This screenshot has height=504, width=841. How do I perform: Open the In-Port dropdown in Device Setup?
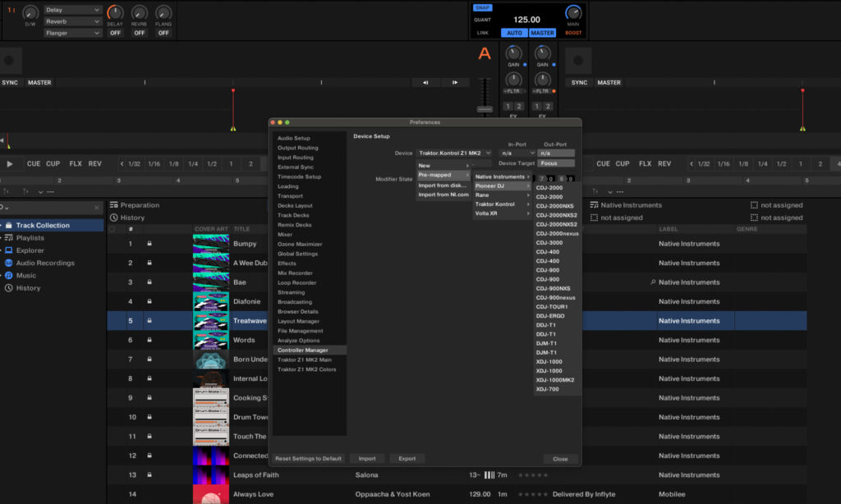[x=517, y=152]
